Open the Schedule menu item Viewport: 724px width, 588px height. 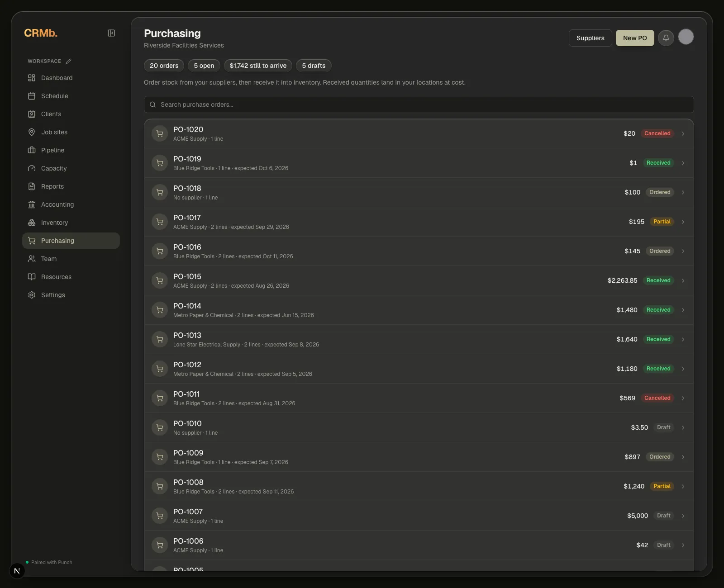[71, 96]
